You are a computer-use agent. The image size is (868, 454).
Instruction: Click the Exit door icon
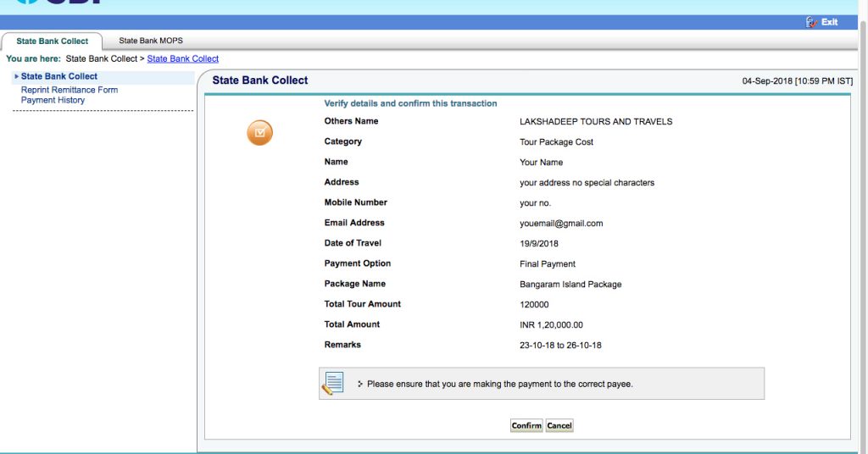811,22
